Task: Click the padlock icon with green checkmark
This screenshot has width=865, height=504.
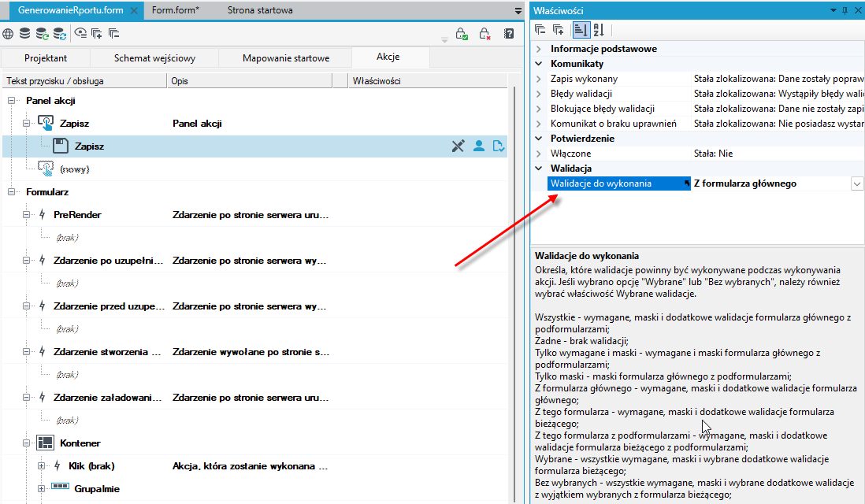Action: click(462, 34)
